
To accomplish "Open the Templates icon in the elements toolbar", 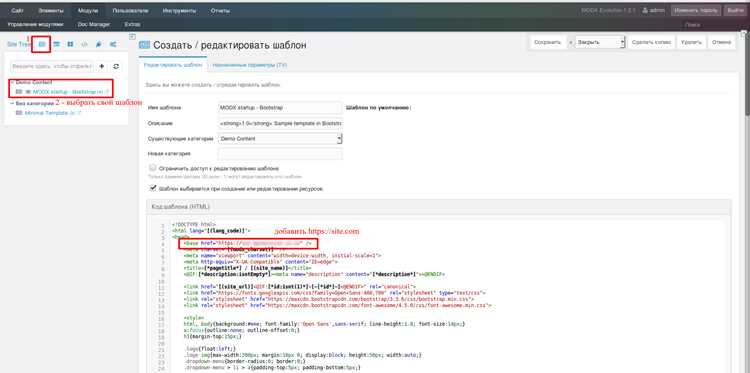I will click(x=42, y=44).
